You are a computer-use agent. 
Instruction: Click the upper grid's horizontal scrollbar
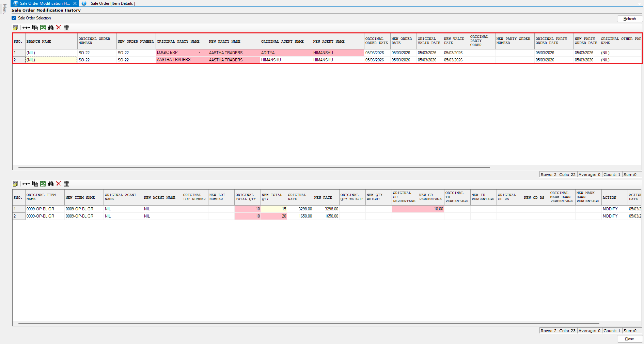pos(254,167)
